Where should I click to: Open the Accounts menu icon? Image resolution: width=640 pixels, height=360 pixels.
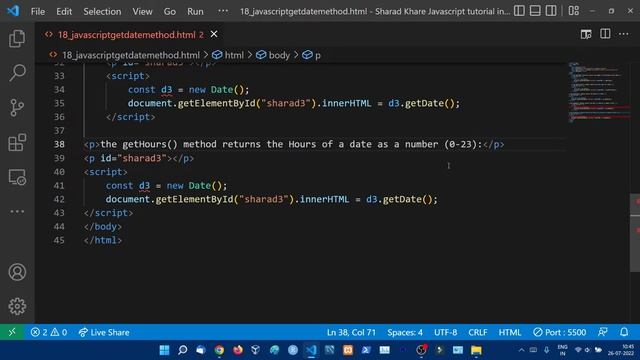17,272
